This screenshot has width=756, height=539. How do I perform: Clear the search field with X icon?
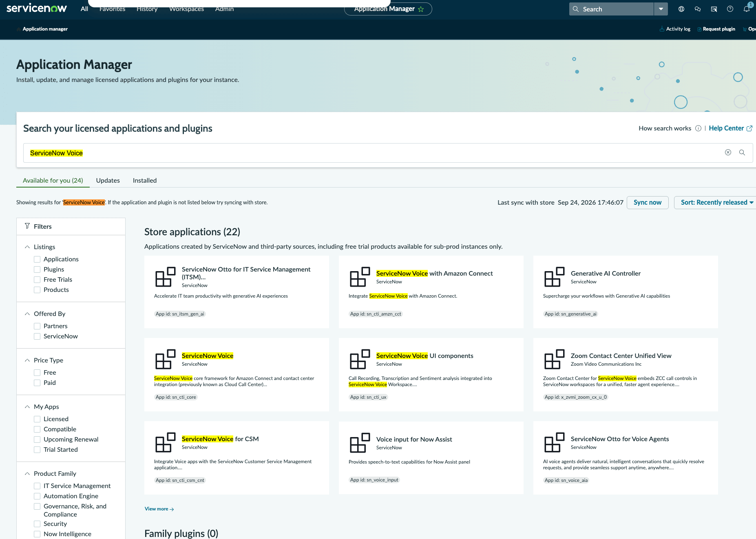(x=728, y=152)
